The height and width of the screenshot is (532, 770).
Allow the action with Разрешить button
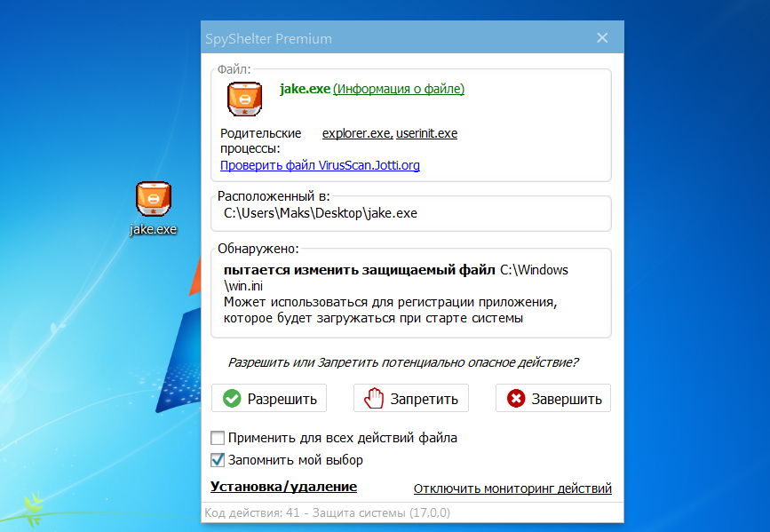[268, 399]
